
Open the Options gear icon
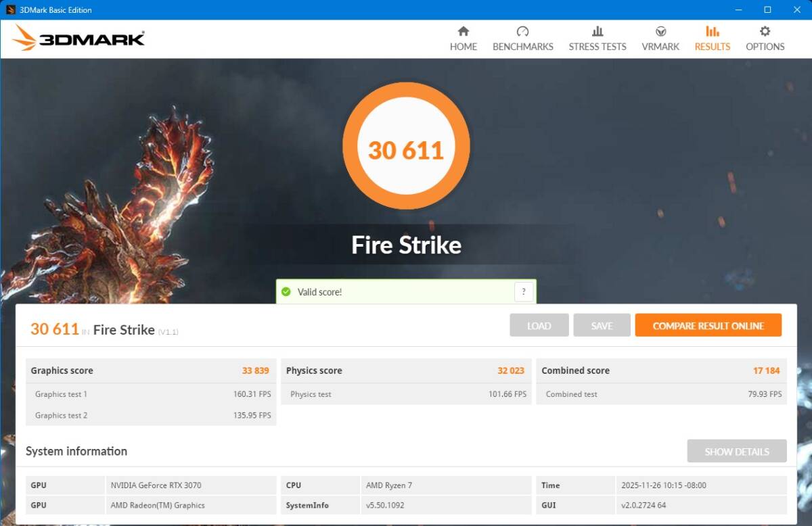(x=765, y=31)
